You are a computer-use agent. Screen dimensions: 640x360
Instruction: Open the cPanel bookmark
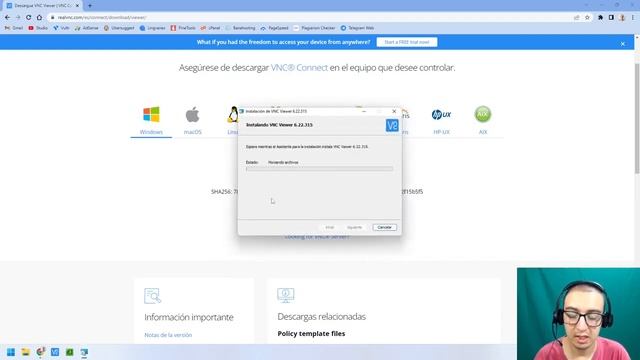[210, 28]
